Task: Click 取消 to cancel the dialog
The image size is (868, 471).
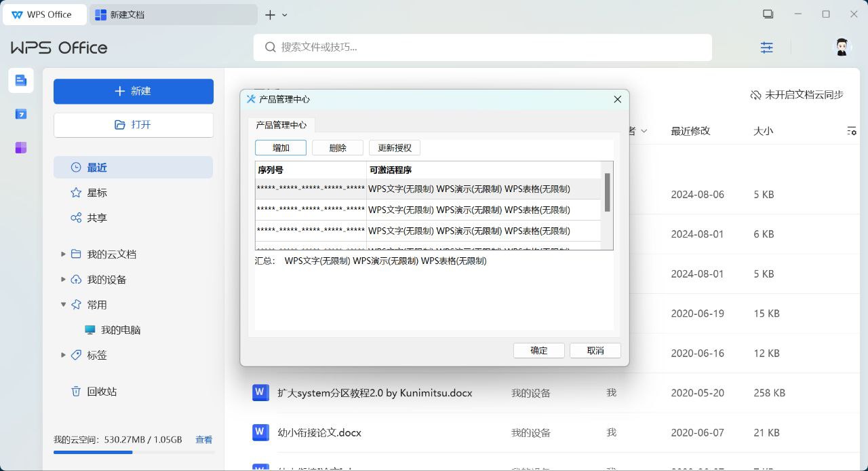Action: pyautogui.click(x=595, y=350)
